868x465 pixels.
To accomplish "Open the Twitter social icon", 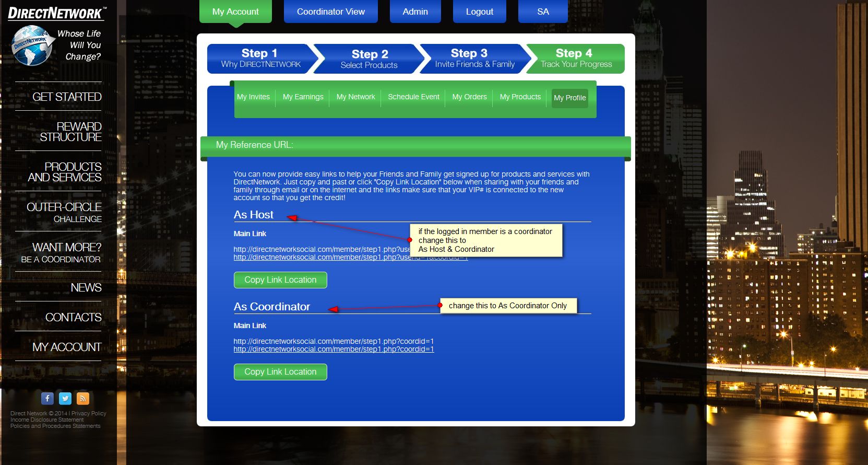I will [x=65, y=398].
